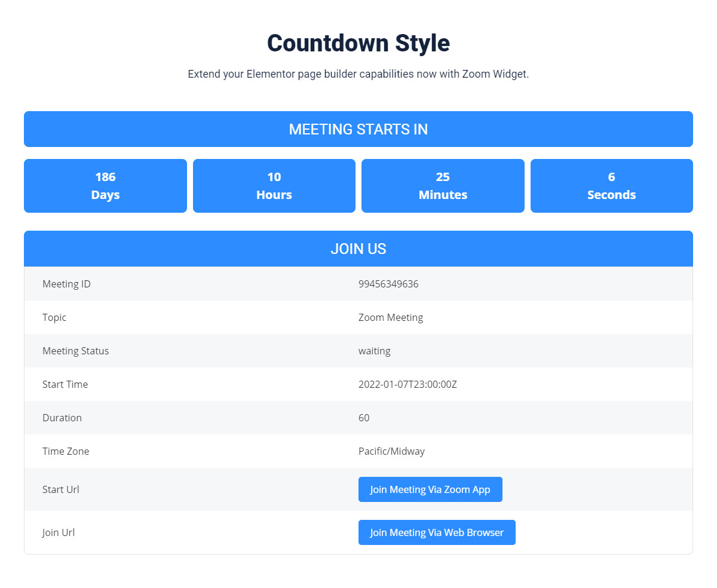This screenshot has width=717, height=588.
Task: Select the start time 2022-01-07T23:00:00Z
Action: (x=407, y=384)
